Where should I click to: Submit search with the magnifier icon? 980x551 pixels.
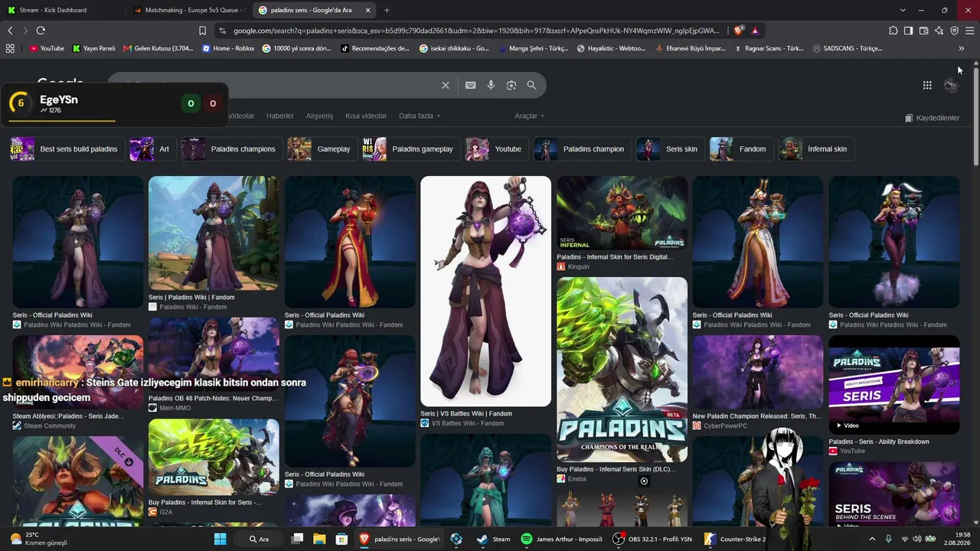point(531,85)
